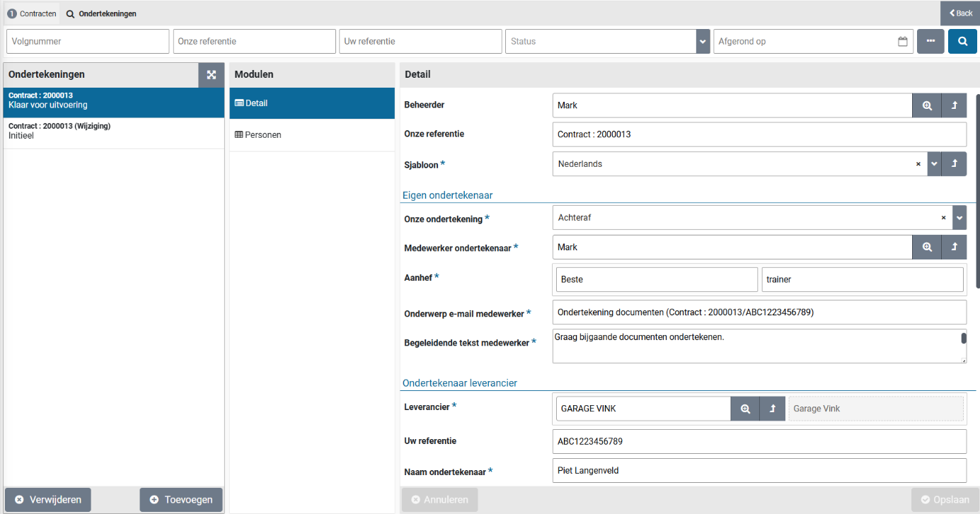Select Contract 2000013 (Wijziging) Initieel entry
The image size is (980, 514).
pyautogui.click(x=113, y=132)
